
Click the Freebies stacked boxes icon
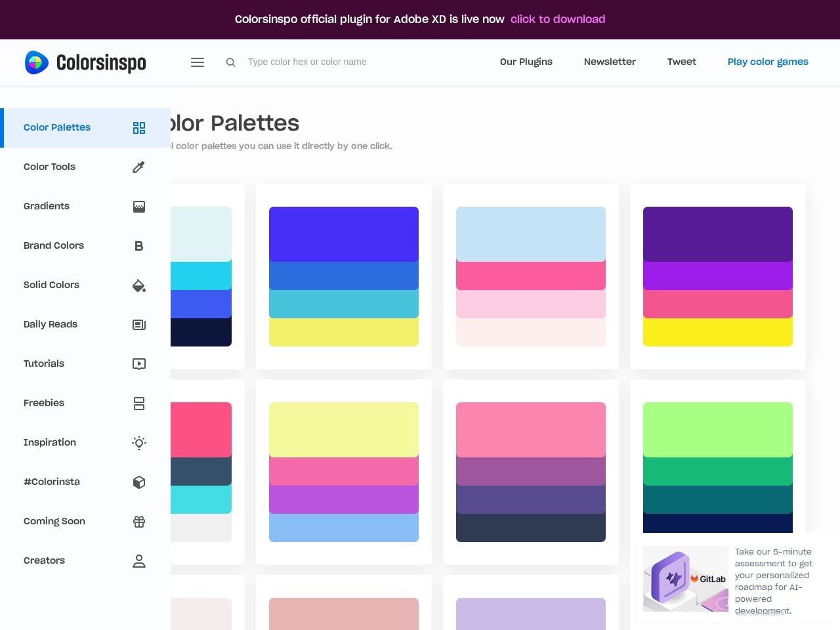pos(139,404)
